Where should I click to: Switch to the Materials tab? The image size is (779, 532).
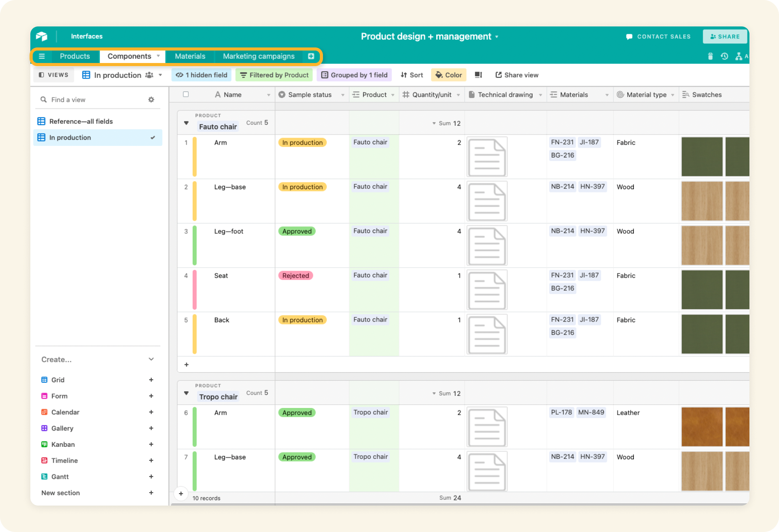point(190,56)
